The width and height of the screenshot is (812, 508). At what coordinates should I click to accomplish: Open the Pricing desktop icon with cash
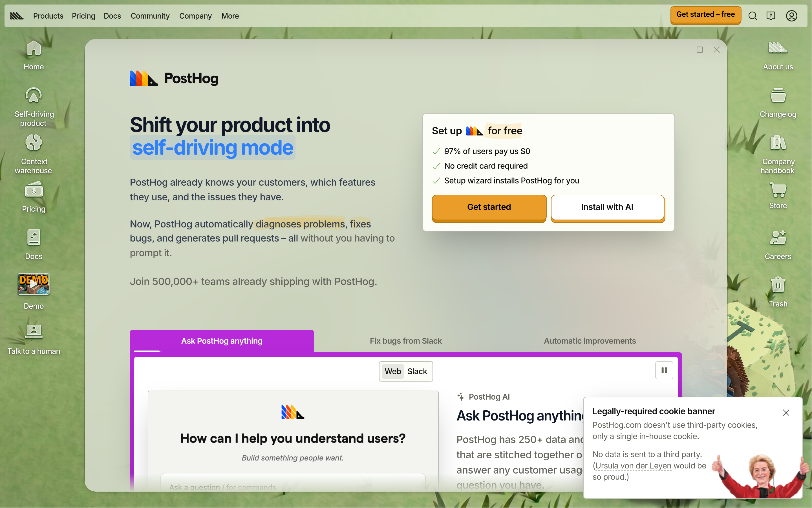point(34,197)
